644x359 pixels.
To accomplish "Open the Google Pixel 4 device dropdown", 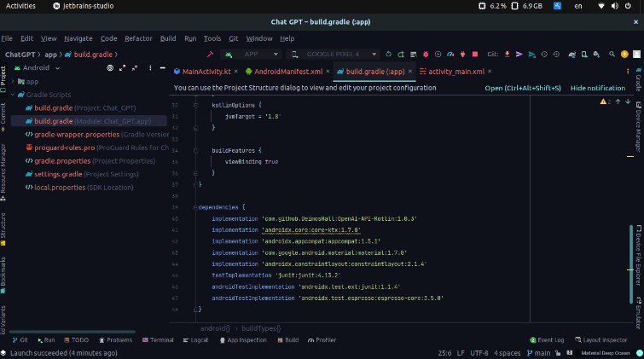I will point(334,55).
